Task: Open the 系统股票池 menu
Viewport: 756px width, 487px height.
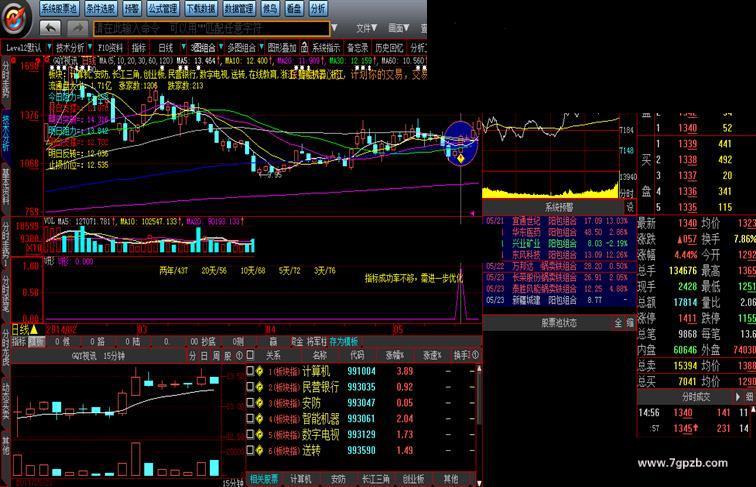Action: (59, 8)
